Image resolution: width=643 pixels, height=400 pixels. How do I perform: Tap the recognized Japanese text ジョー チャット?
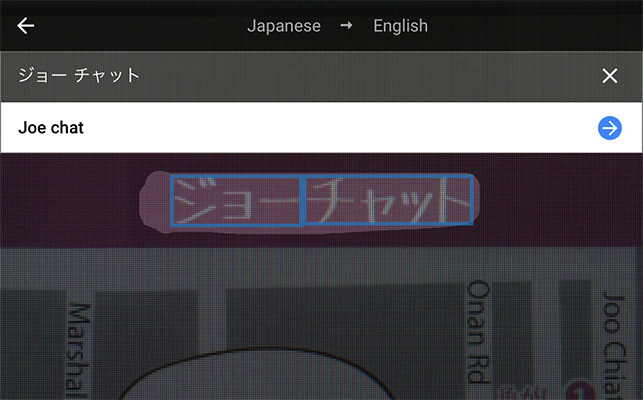coord(79,76)
